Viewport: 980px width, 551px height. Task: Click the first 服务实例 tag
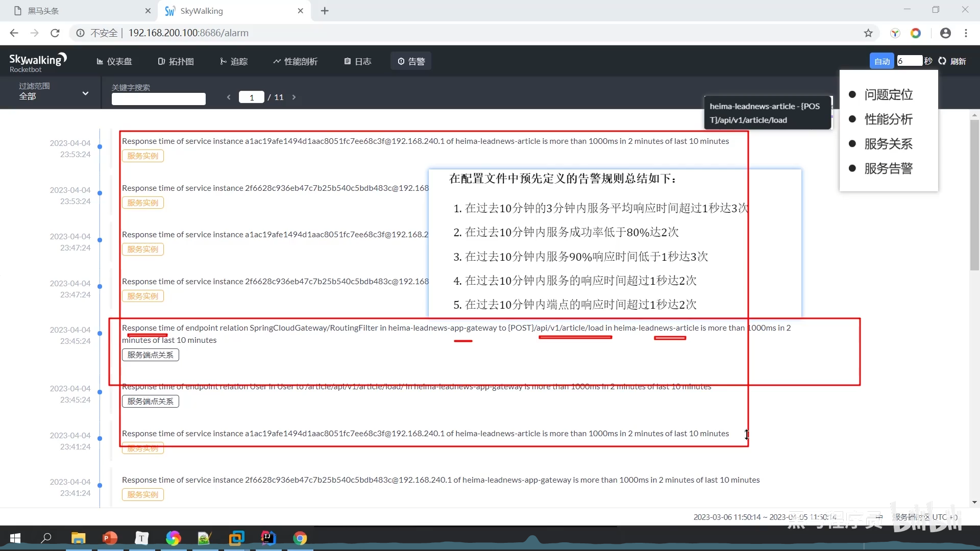pyautogui.click(x=143, y=156)
